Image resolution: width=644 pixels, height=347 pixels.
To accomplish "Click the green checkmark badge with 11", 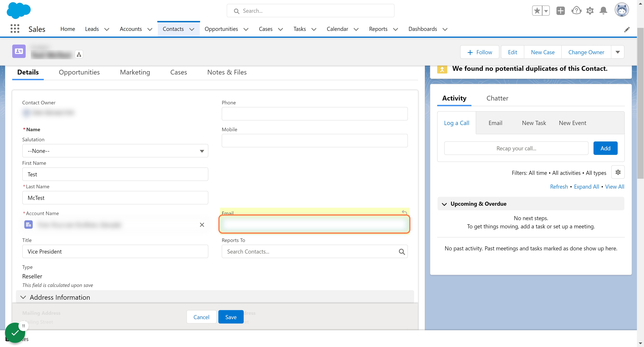I will pos(15,333).
